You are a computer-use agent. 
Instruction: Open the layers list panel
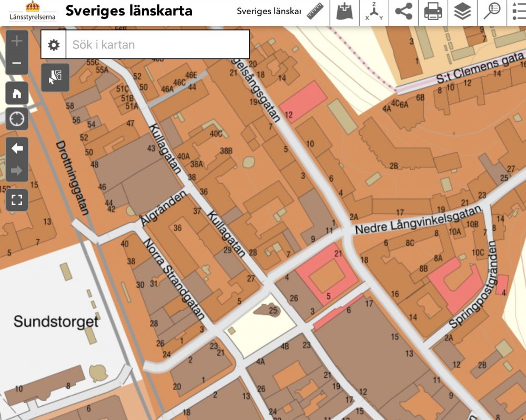(462, 11)
